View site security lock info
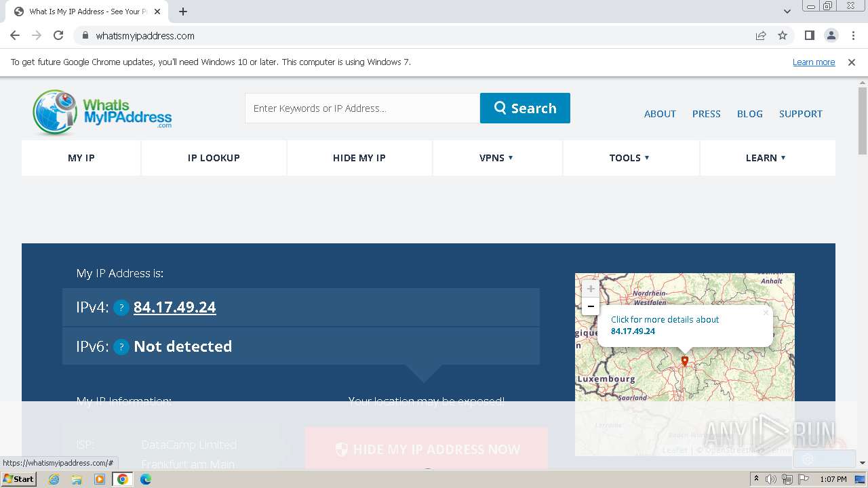The image size is (868, 488). point(85,36)
